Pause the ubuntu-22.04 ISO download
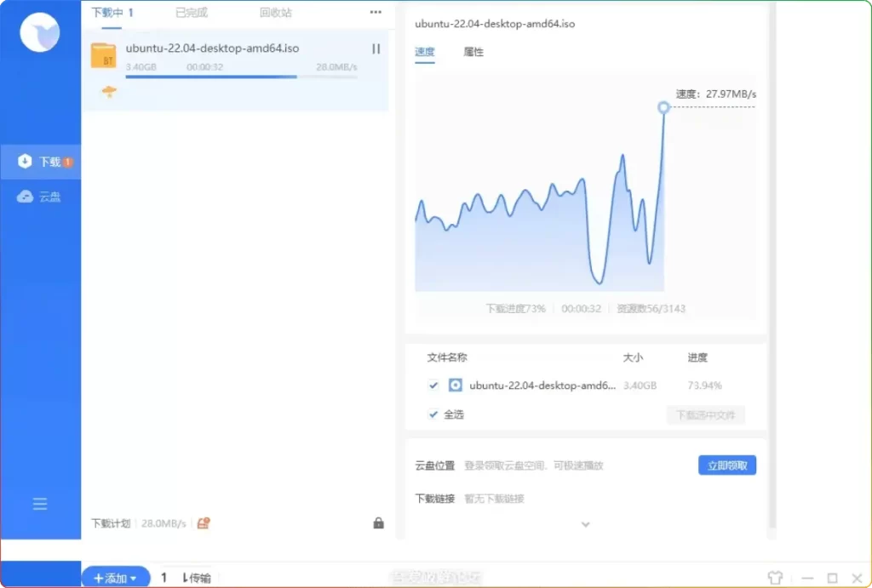Screen dimensions: 872x588 376,49
